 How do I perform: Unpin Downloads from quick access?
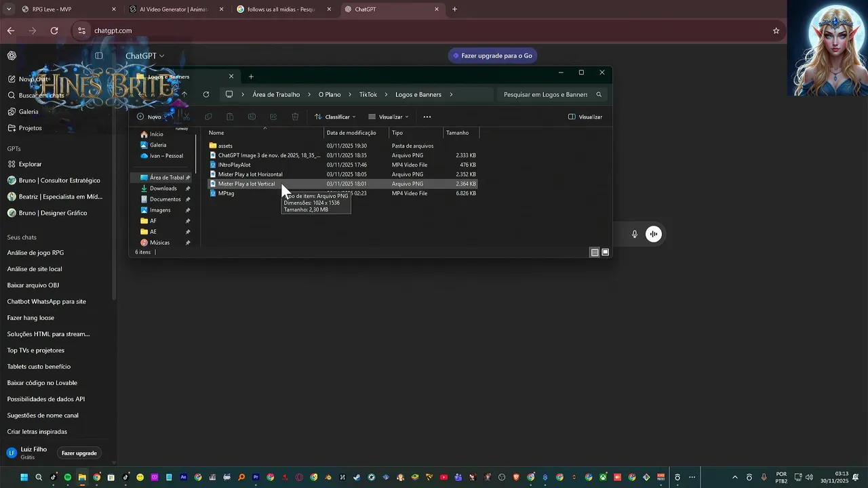point(188,188)
